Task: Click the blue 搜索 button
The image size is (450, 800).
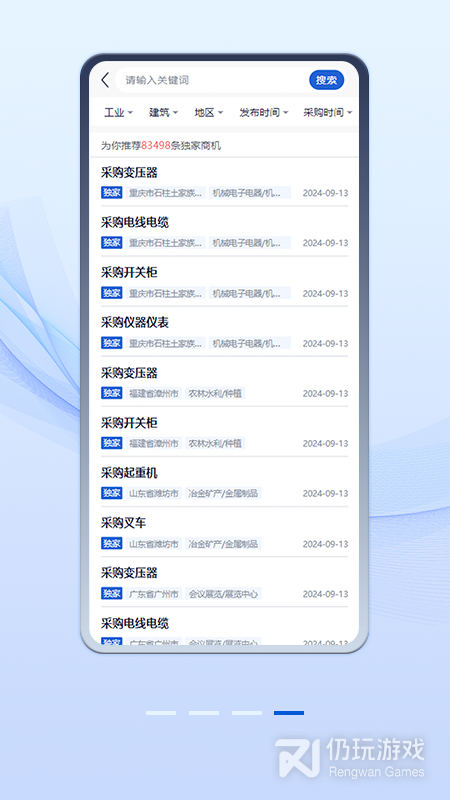Action: pyautogui.click(x=327, y=80)
